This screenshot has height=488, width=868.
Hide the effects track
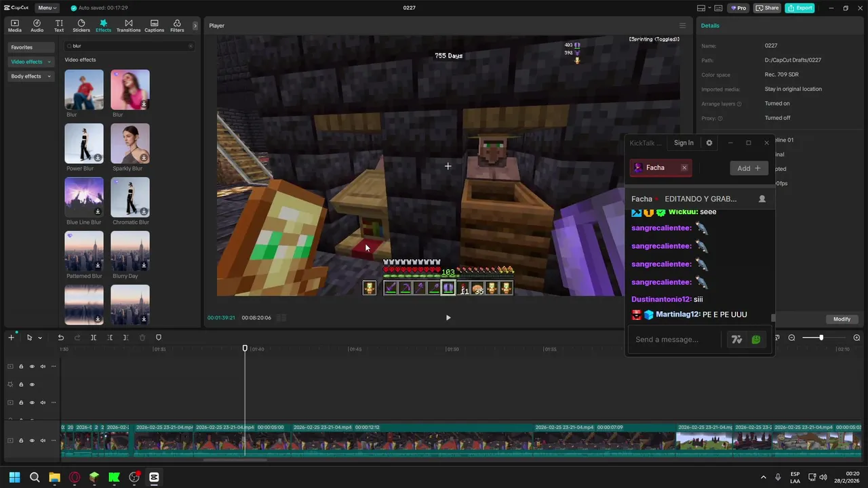click(32, 384)
